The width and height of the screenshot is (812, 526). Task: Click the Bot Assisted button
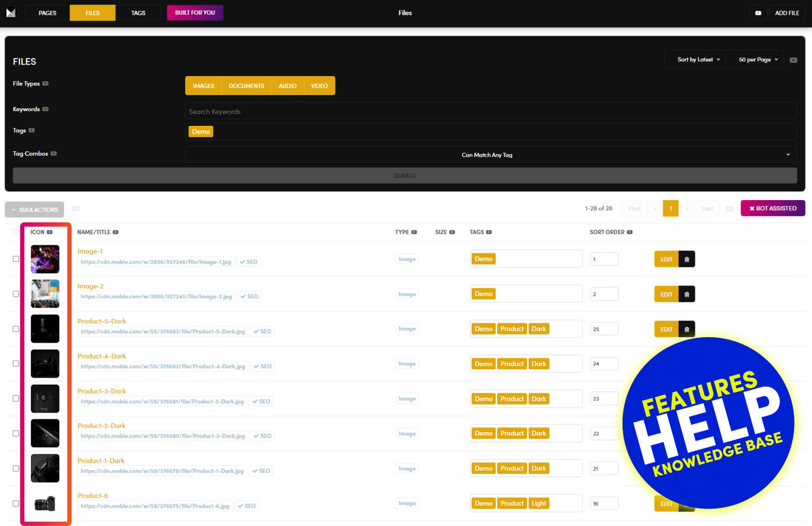(x=773, y=209)
